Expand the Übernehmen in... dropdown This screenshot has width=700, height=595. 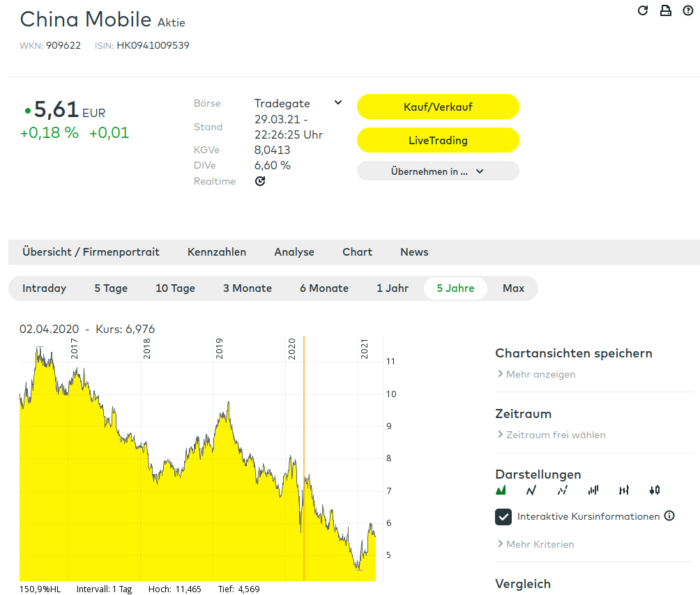coord(438,171)
